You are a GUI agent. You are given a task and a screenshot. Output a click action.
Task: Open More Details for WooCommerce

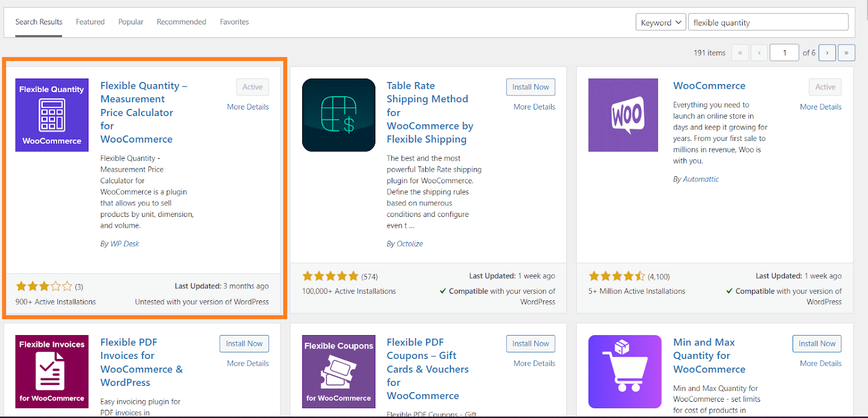(821, 107)
